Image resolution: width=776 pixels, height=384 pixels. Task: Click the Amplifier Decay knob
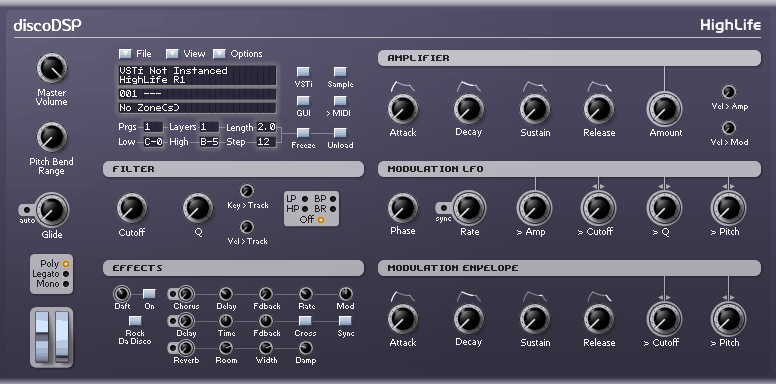pyautogui.click(x=469, y=109)
